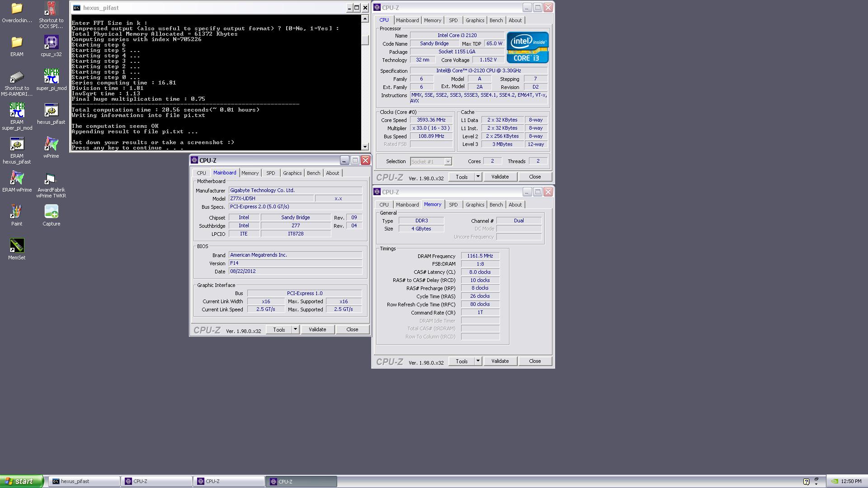
Task: Click Validate in the Memory window
Action: point(500,361)
